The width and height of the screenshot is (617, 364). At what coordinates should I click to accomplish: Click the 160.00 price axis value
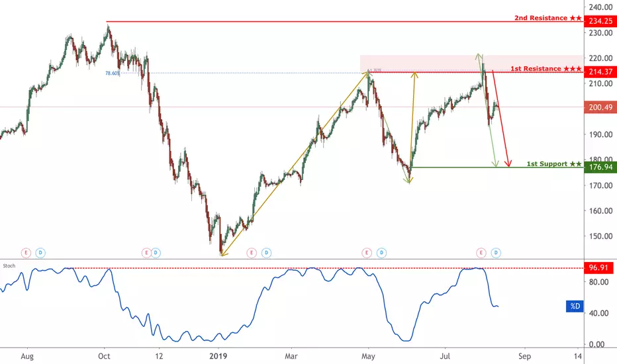pos(600,210)
